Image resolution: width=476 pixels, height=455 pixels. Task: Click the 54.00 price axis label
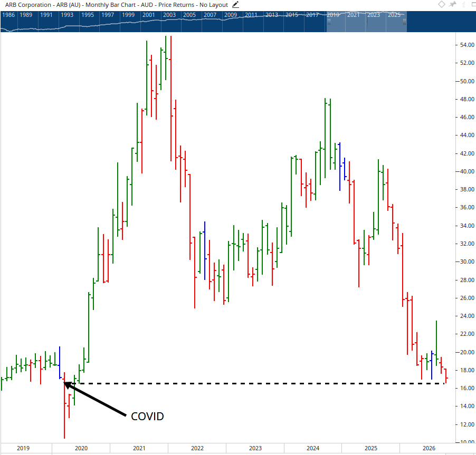tap(467, 45)
